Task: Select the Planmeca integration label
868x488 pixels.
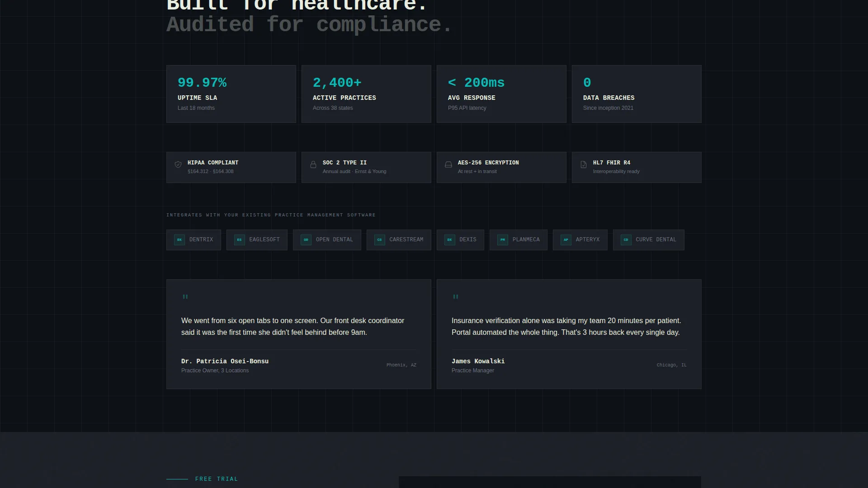Action: pyautogui.click(x=526, y=239)
